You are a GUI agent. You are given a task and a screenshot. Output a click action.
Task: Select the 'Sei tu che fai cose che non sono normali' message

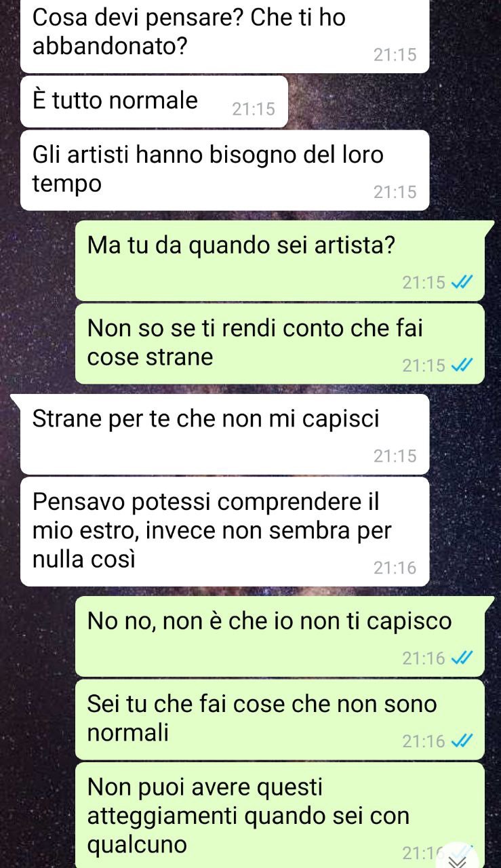(x=279, y=719)
